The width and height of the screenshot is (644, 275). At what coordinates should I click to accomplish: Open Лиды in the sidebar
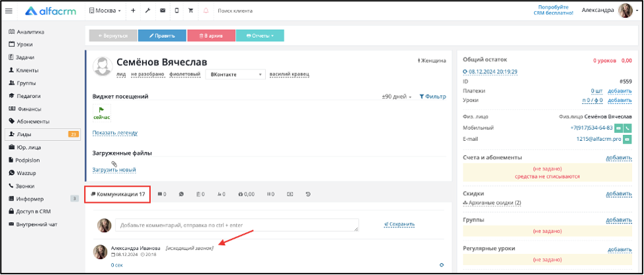pyautogui.click(x=43, y=134)
